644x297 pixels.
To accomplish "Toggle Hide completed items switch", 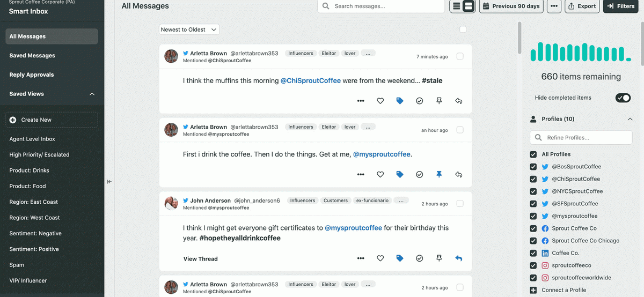I will [623, 98].
